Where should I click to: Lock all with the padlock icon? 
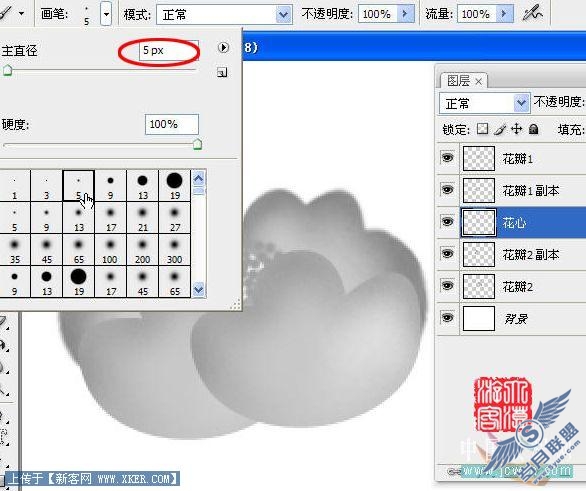pyautogui.click(x=534, y=129)
